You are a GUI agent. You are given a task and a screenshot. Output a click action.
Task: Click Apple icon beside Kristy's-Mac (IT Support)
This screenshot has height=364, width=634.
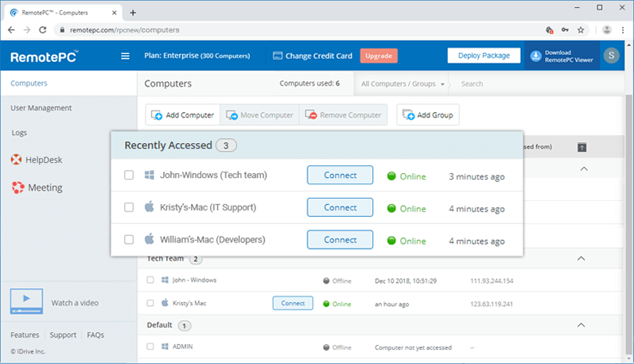click(x=150, y=207)
